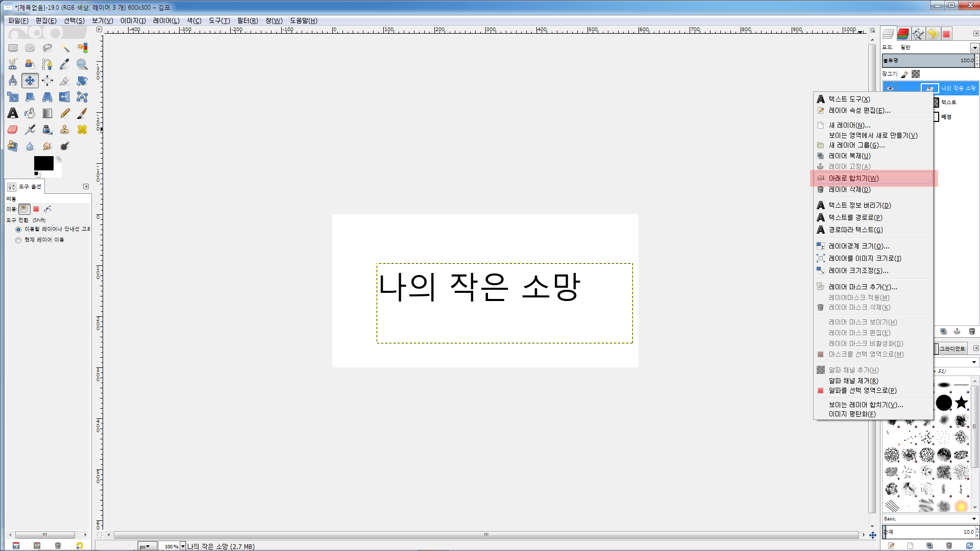The image size is (980, 551).
Task: Open brushes dock tab menu arrow
Action: tap(976, 348)
